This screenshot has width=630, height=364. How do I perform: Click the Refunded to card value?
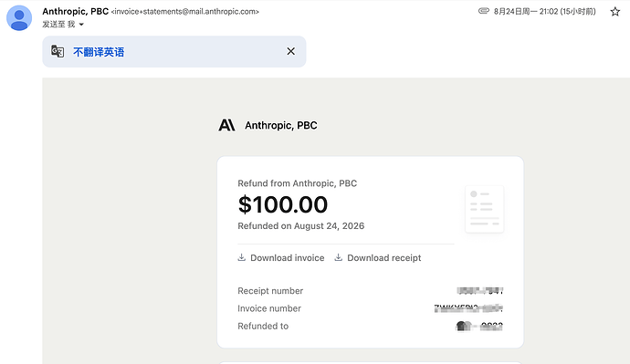tap(479, 326)
